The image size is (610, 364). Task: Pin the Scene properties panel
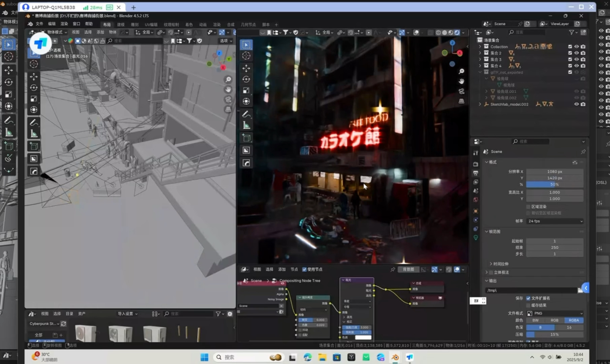point(583,152)
